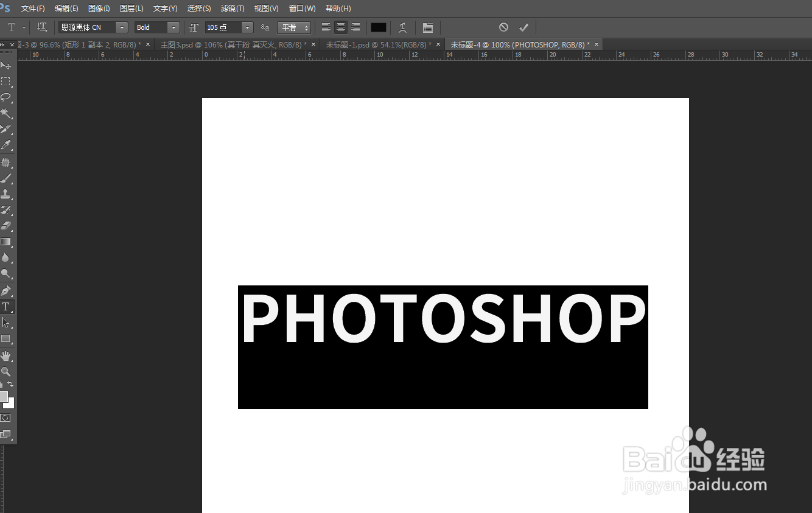Open the font family dropdown
This screenshot has height=513, width=812.
tap(122, 27)
